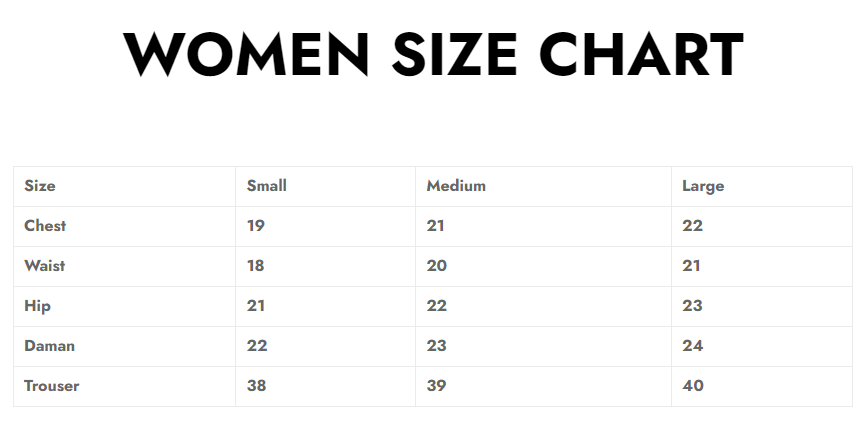The height and width of the screenshot is (434, 867).
Task: Click Trouser length 40 for Large
Action: click(x=693, y=386)
